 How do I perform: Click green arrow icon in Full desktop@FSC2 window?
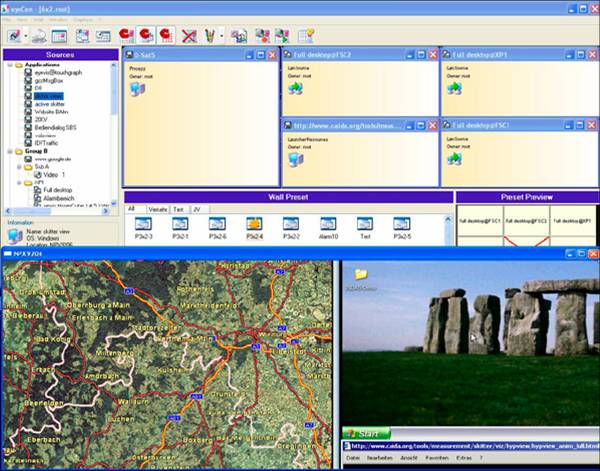click(295, 88)
